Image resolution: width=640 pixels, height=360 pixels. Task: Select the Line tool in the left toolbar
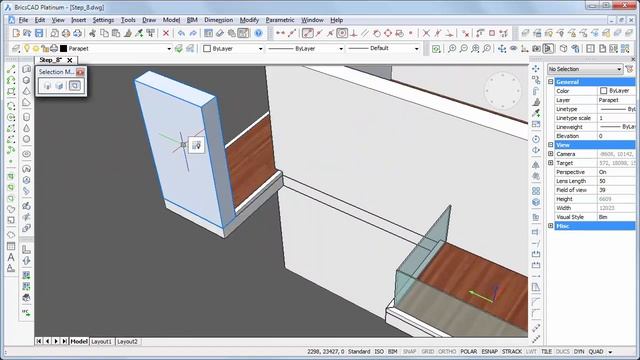pyautogui.click(x=11, y=69)
